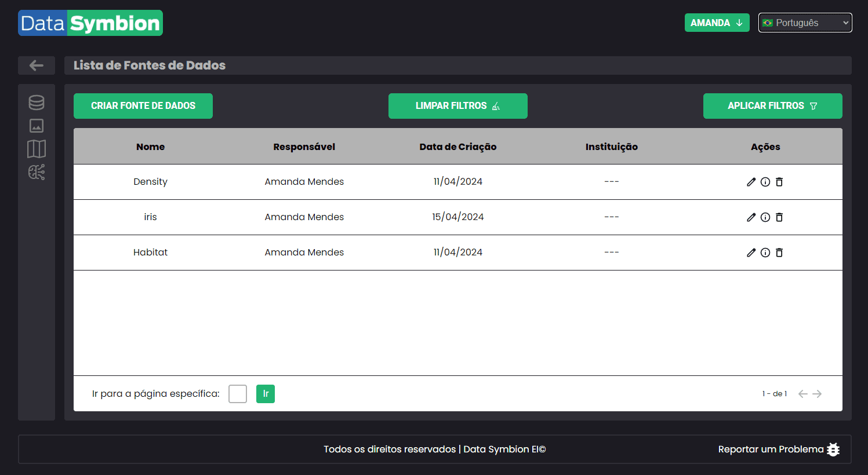The width and height of the screenshot is (868, 475).
Task: Delete the Density data source via trash icon
Action: pos(779,181)
